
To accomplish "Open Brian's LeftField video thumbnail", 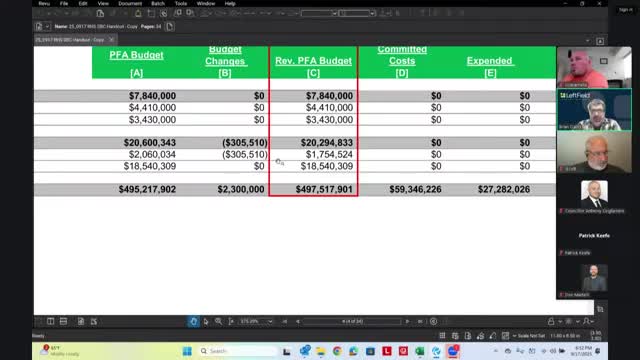I will click(x=594, y=110).
